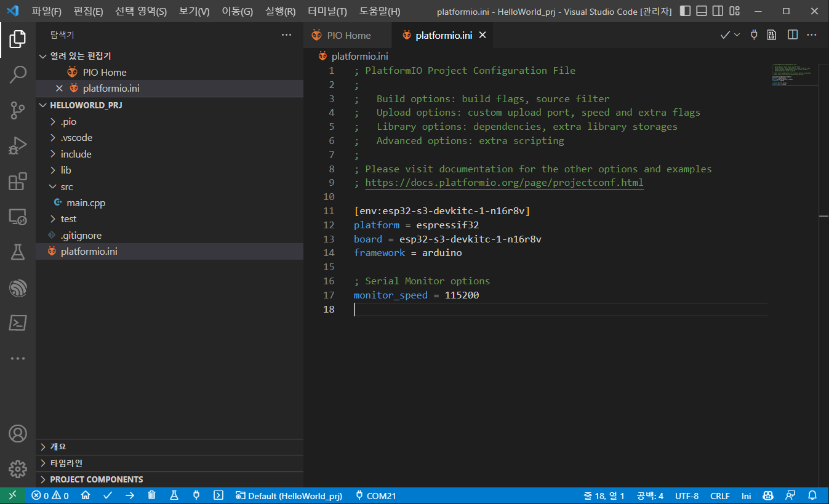Image resolution: width=829 pixels, height=504 pixels.
Task: Click PlatformIO Clean trash icon in status bar
Action: click(x=152, y=495)
